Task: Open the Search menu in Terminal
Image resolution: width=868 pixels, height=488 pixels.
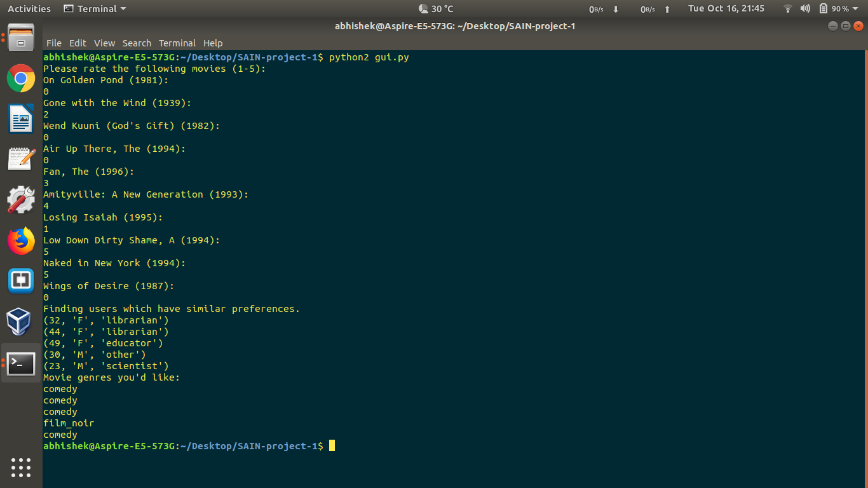Action: click(x=137, y=43)
